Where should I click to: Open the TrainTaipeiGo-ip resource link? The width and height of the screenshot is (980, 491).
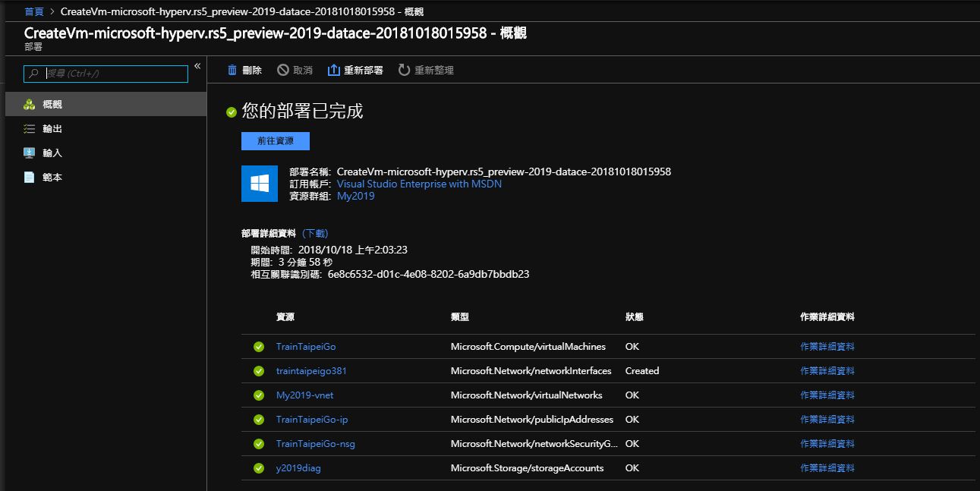pos(312,420)
